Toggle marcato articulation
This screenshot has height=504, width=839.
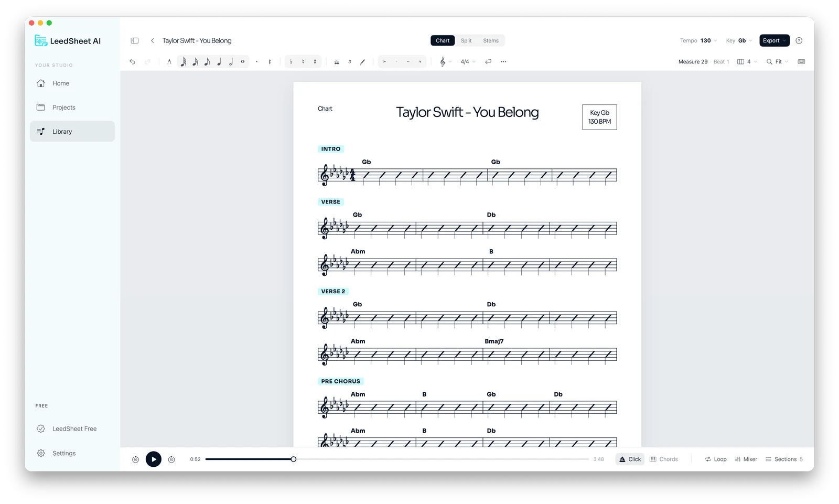420,62
